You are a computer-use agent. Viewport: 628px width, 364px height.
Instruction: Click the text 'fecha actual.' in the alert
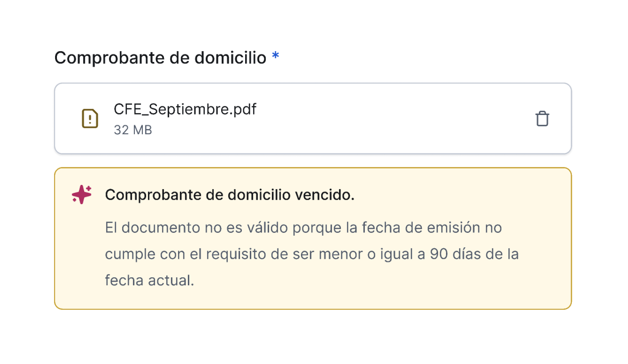[150, 281]
